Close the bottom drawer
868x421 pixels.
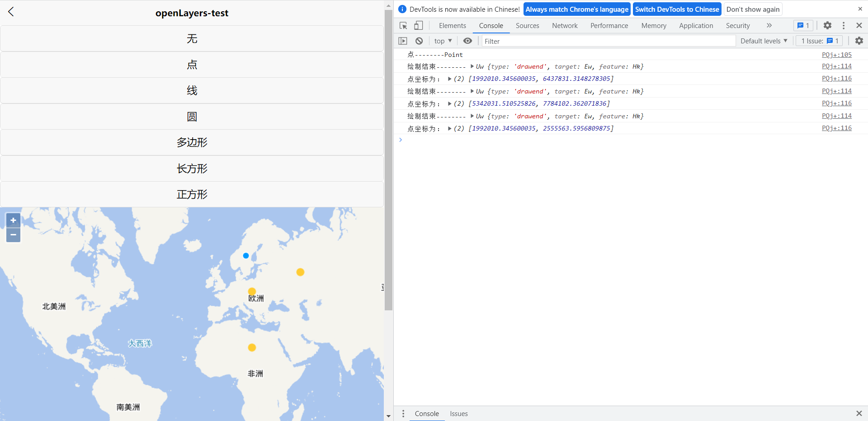(x=859, y=414)
